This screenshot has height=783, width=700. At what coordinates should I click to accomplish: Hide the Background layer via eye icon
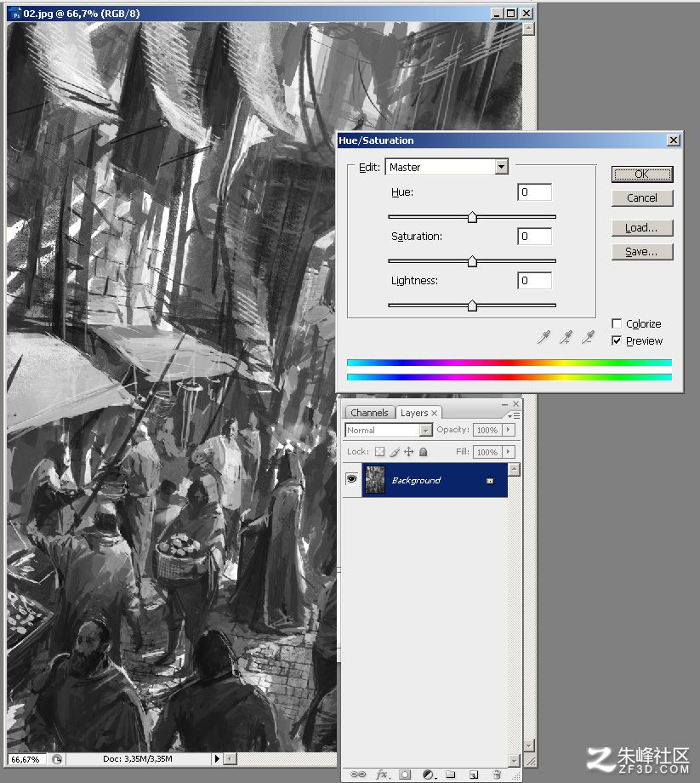pos(352,479)
